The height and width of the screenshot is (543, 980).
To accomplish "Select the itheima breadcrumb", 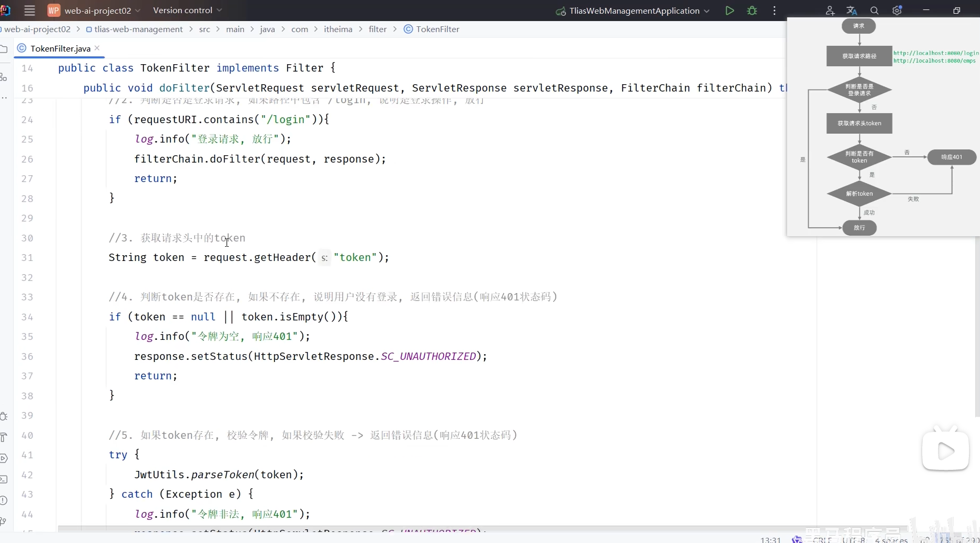I will (x=338, y=29).
